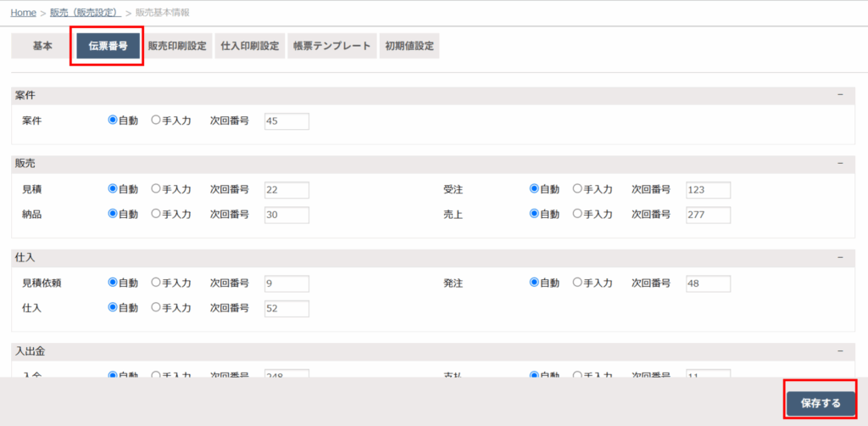Click the 売上 次回番号 field
This screenshot has height=426, width=868.
(x=708, y=215)
